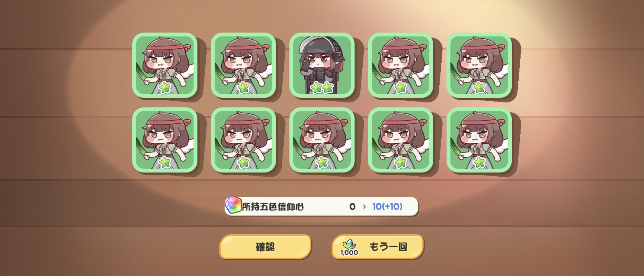The width and height of the screenshot is (644, 276).
Task: Tap last card in bottom row
Action: (479, 140)
